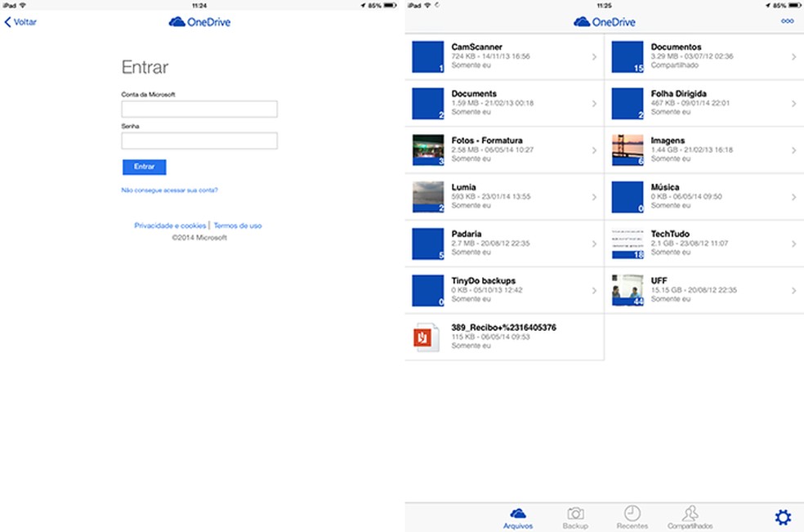Open Recentes clock icon
The image size is (804, 532).
click(632, 515)
